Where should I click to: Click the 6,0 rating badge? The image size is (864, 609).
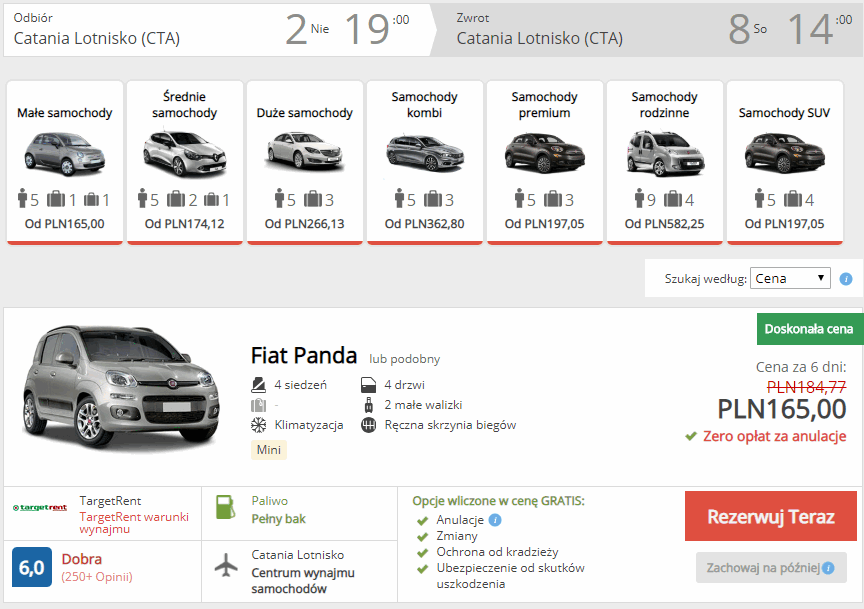[32, 567]
